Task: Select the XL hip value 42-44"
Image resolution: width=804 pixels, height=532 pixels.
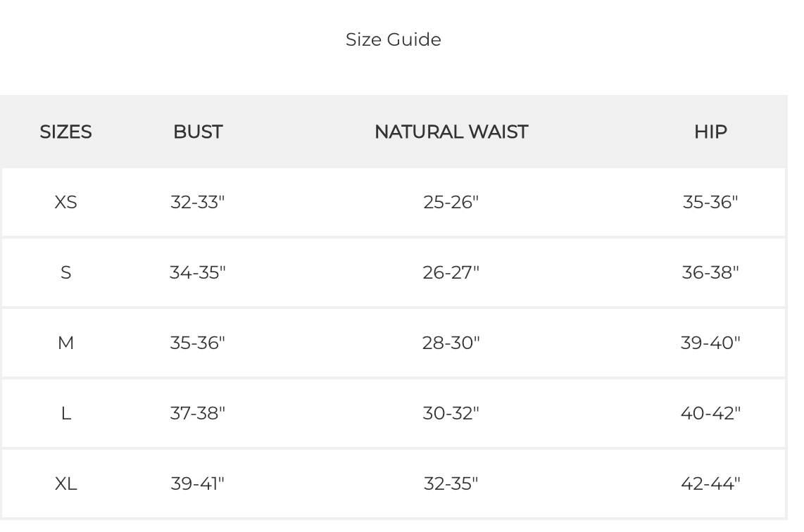Action: coord(710,484)
